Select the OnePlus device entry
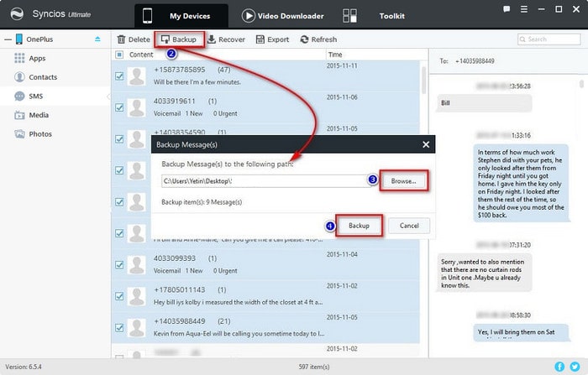This screenshot has width=588, height=375. [x=39, y=39]
